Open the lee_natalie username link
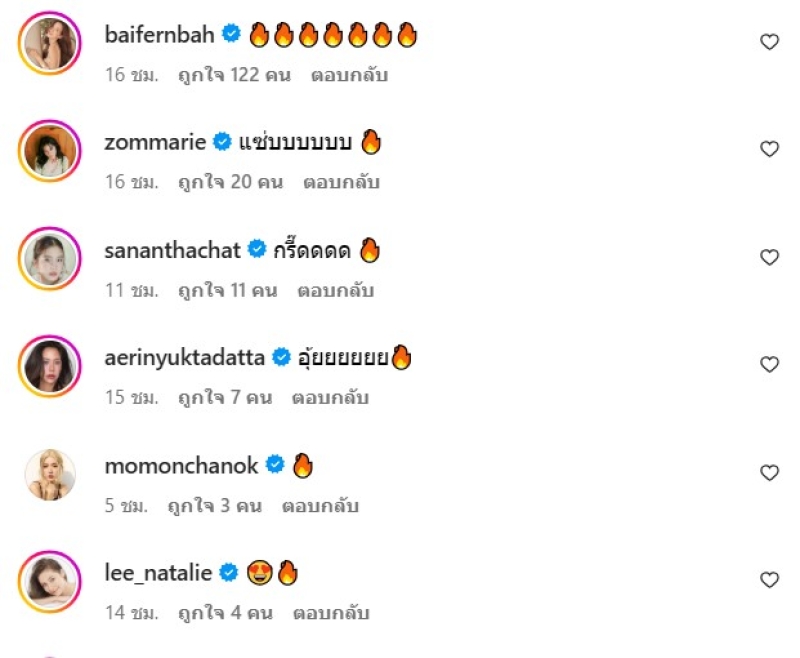The height and width of the screenshot is (658, 800). tap(158, 573)
